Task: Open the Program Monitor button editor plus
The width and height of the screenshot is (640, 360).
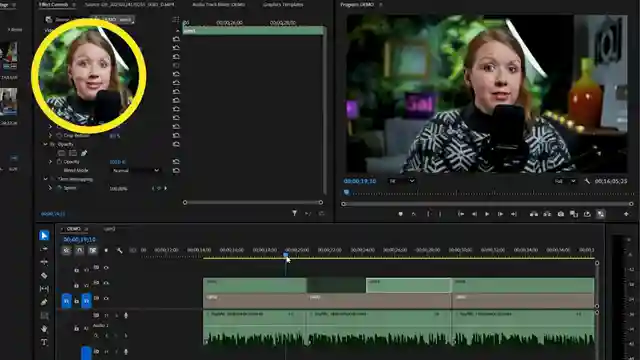Action: pos(626,214)
